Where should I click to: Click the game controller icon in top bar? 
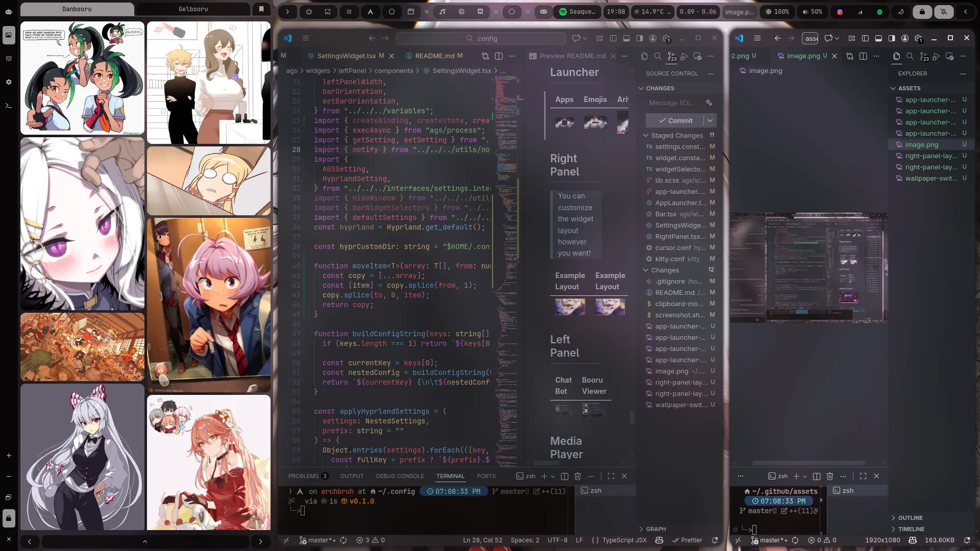(544, 12)
